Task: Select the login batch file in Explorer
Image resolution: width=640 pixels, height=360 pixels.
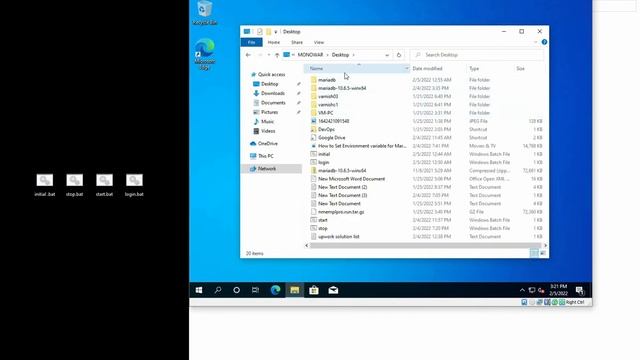Action: (x=323, y=162)
